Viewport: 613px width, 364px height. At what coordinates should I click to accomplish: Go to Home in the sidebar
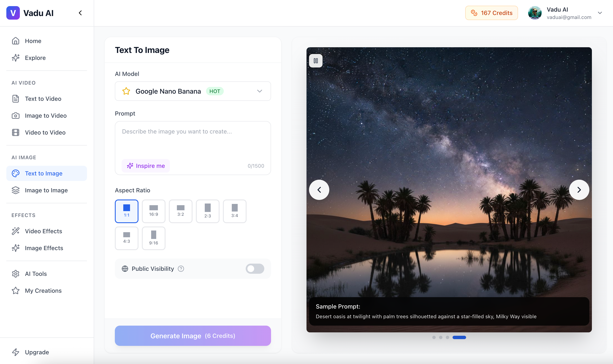pyautogui.click(x=33, y=41)
